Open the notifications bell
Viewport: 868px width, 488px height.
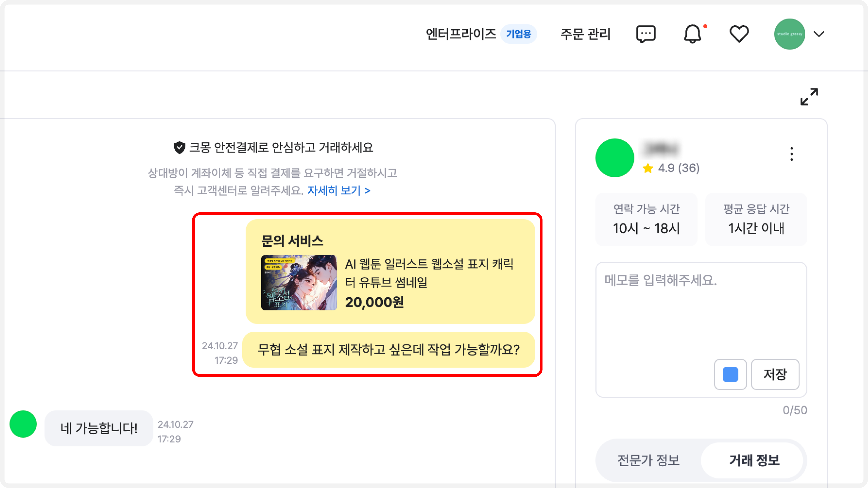tap(692, 34)
